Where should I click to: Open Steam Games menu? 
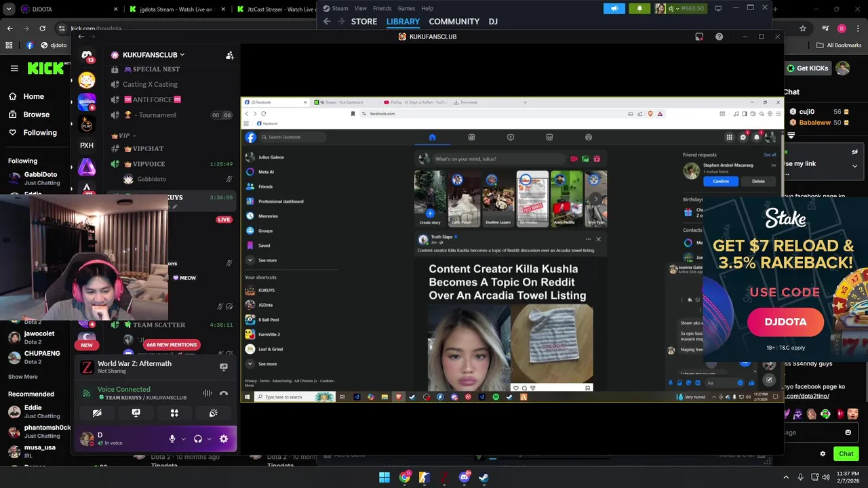406,8
